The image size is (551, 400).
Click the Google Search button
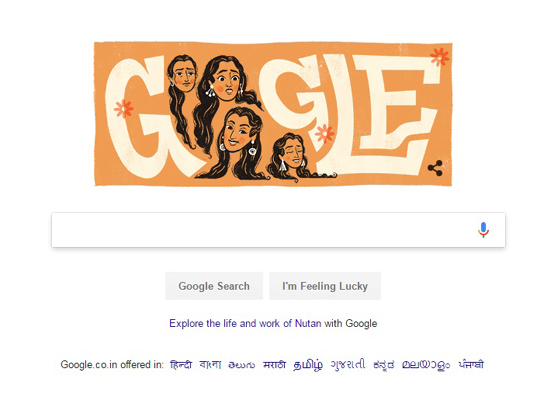point(214,286)
